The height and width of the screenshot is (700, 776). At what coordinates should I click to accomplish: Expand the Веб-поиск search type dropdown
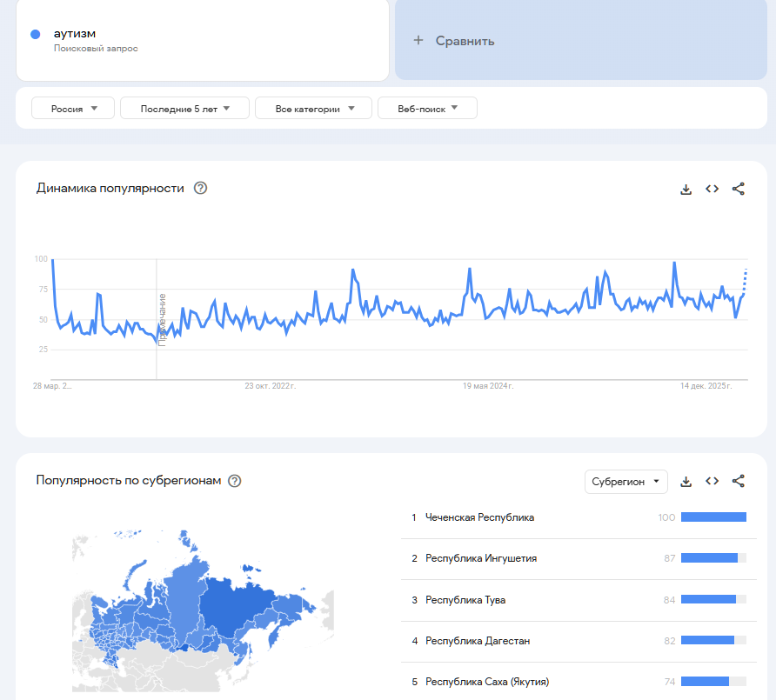(427, 109)
